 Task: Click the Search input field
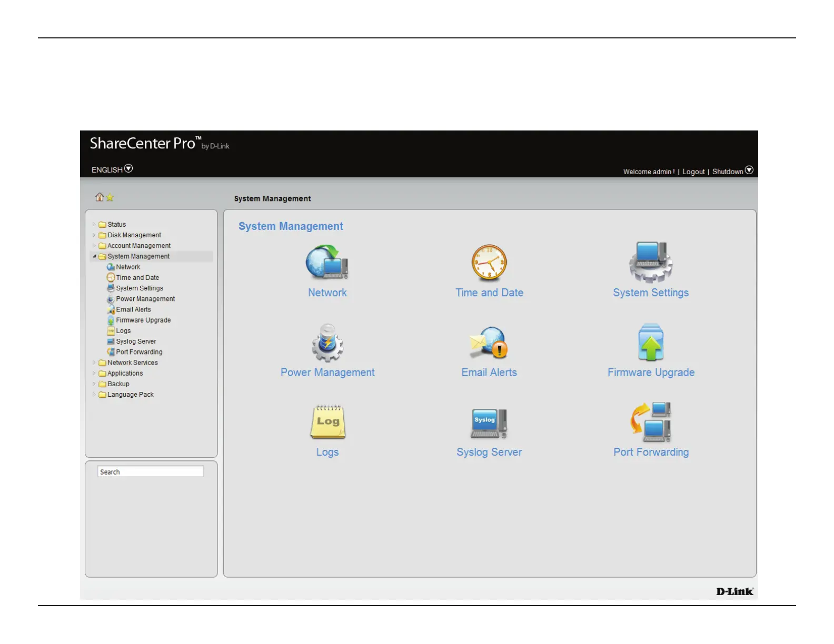click(x=151, y=472)
